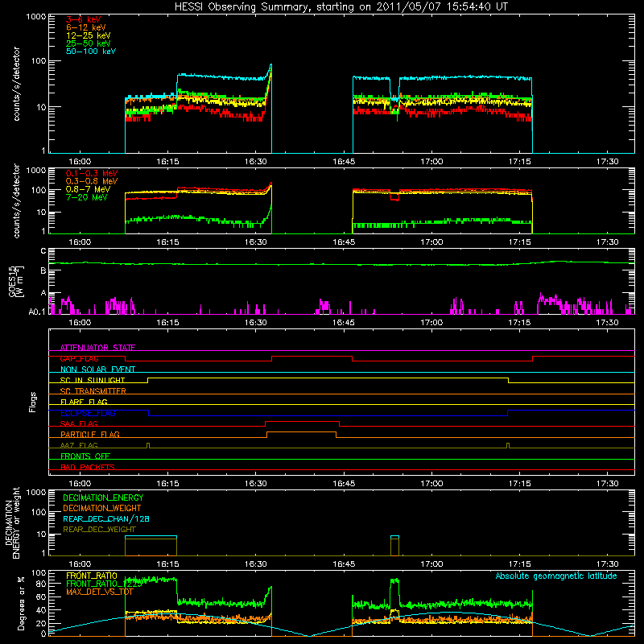Click the HESSI Observing Summary title text
This screenshot has height=644, width=644.
341,7
